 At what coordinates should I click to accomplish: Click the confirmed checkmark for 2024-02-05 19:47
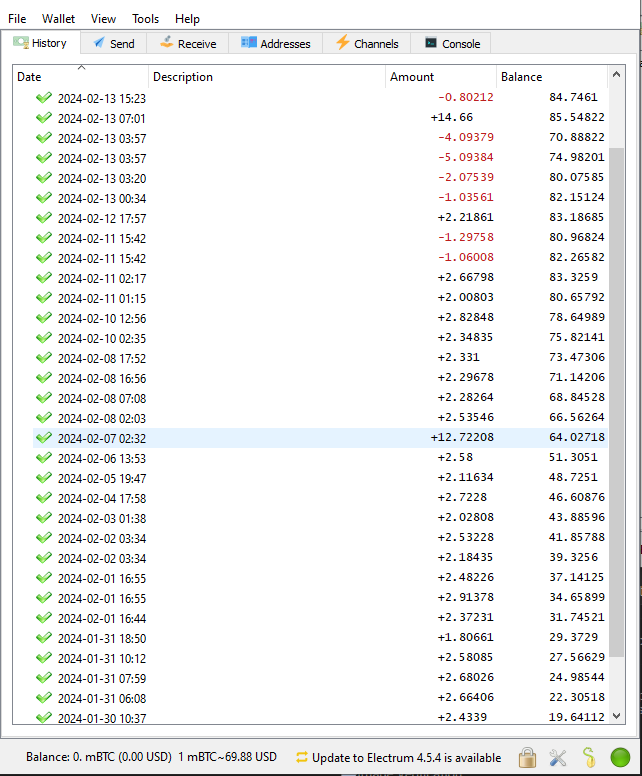pyautogui.click(x=44, y=478)
